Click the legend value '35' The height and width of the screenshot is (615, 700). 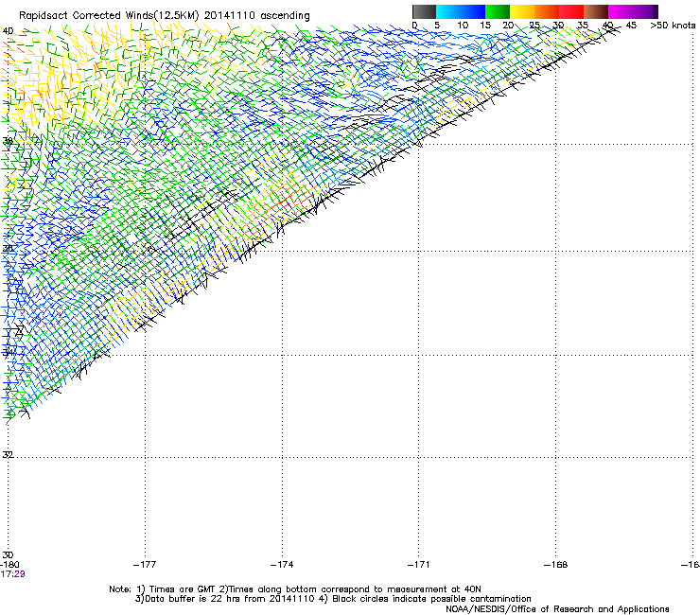pyautogui.click(x=583, y=25)
